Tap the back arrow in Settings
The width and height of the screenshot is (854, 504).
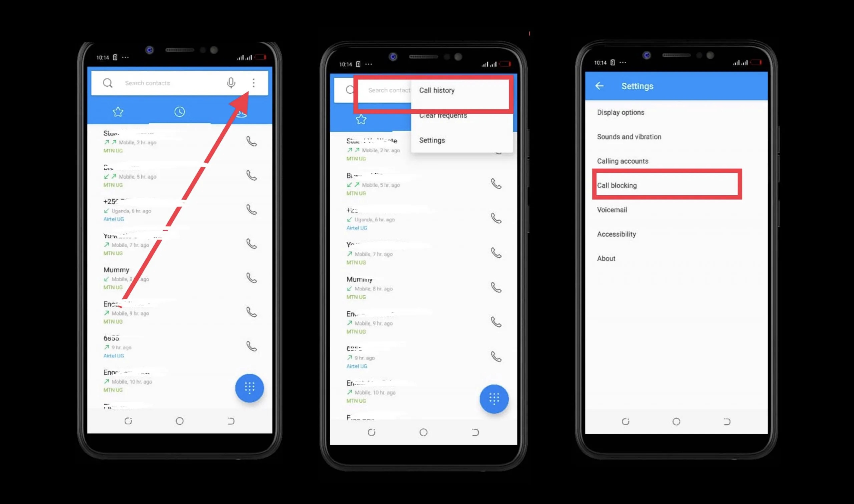[599, 86]
